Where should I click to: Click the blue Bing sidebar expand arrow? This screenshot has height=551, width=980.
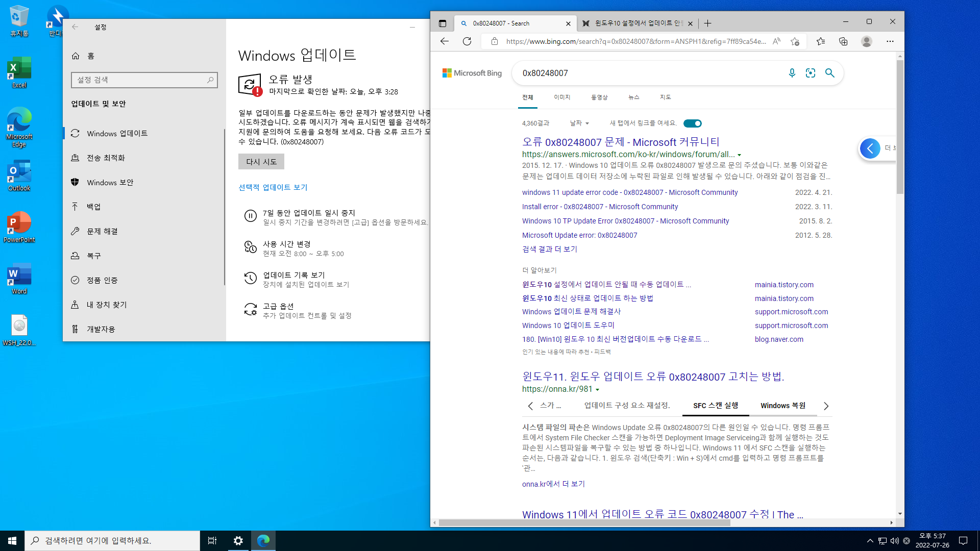tap(870, 148)
